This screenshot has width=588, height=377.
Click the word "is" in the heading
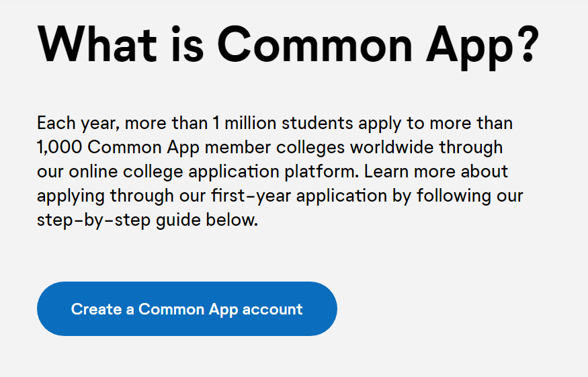[x=189, y=44]
